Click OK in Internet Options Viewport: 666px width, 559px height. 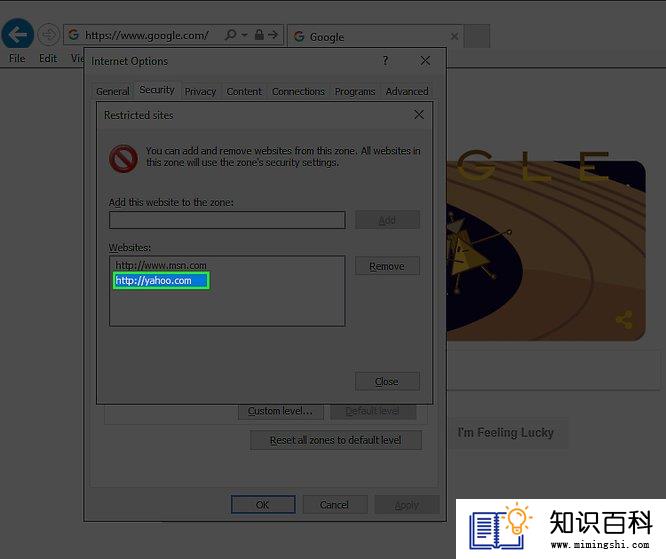pyautogui.click(x=263, y=505)
